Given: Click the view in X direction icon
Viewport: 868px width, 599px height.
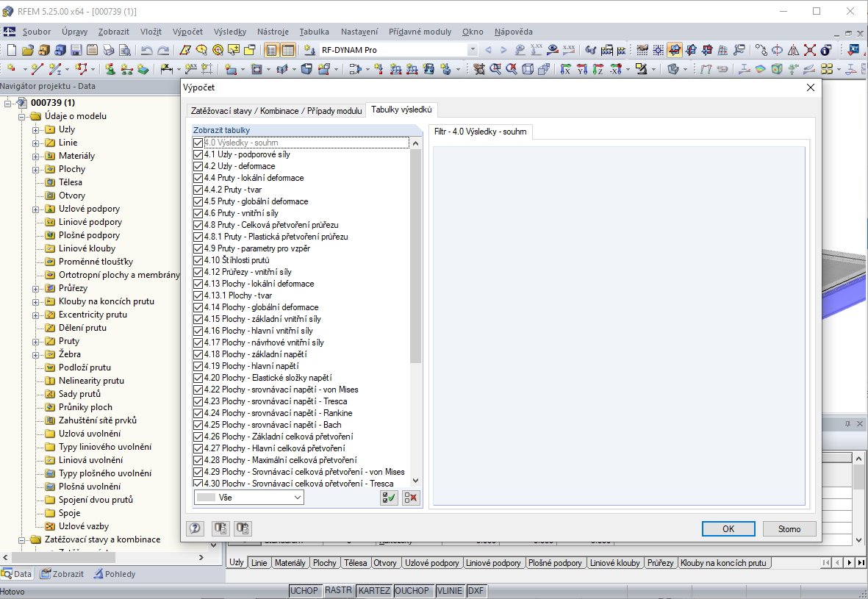Looking at the screenshot, I should click(x=565, y=69).
